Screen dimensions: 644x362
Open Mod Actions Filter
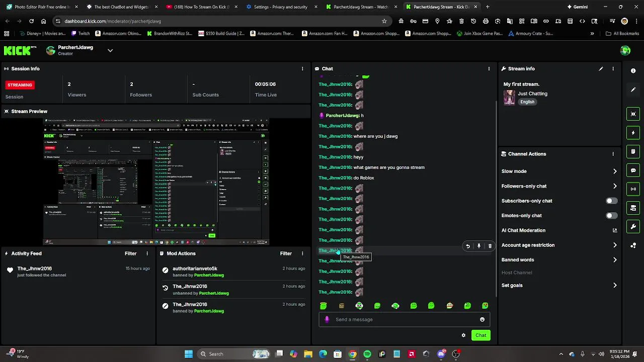pos(286,253)
